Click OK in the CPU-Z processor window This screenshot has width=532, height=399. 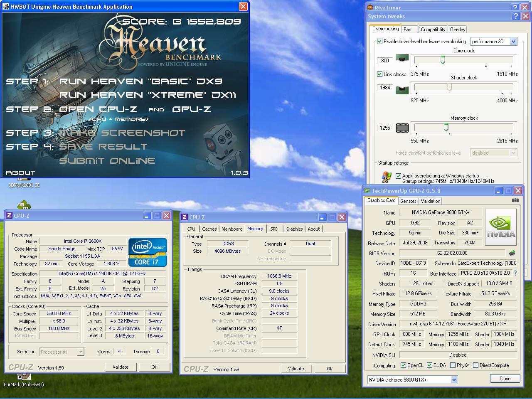pyautogui.click(x=154, y=367)
